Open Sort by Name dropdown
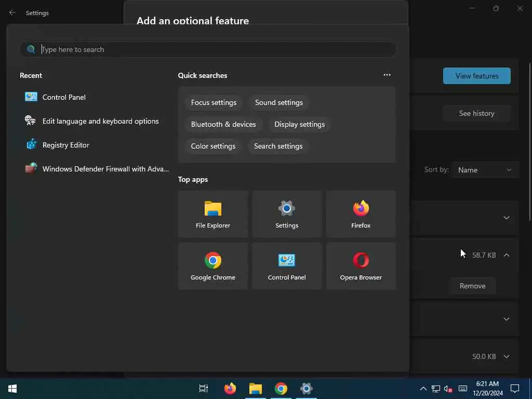 click(x=485, y=170)
